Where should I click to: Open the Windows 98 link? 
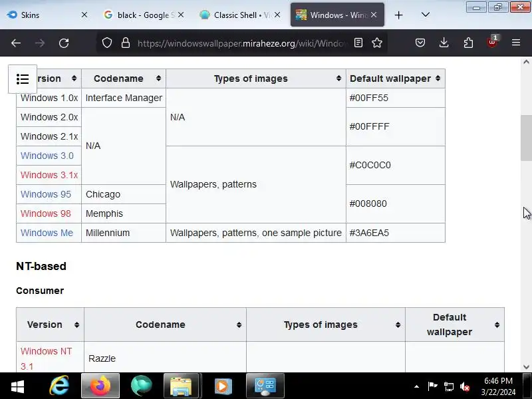coord(45,213)
